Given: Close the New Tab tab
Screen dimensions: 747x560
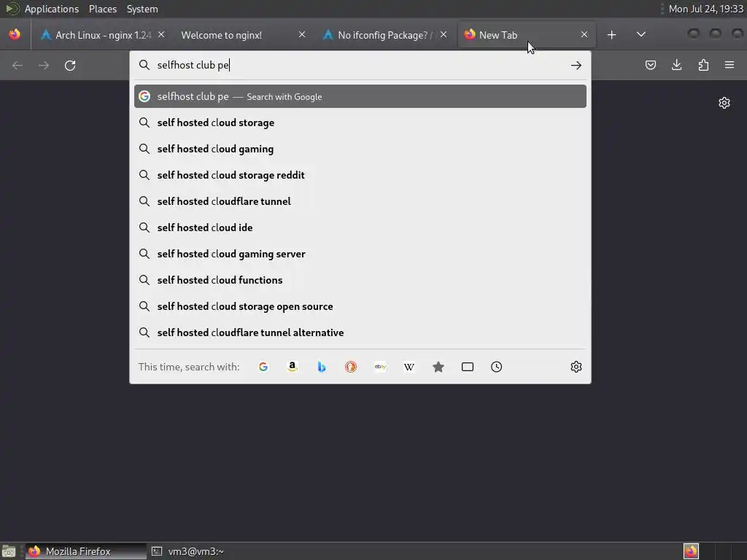Looking at the screenshot, I should click(x=584, y=34).
